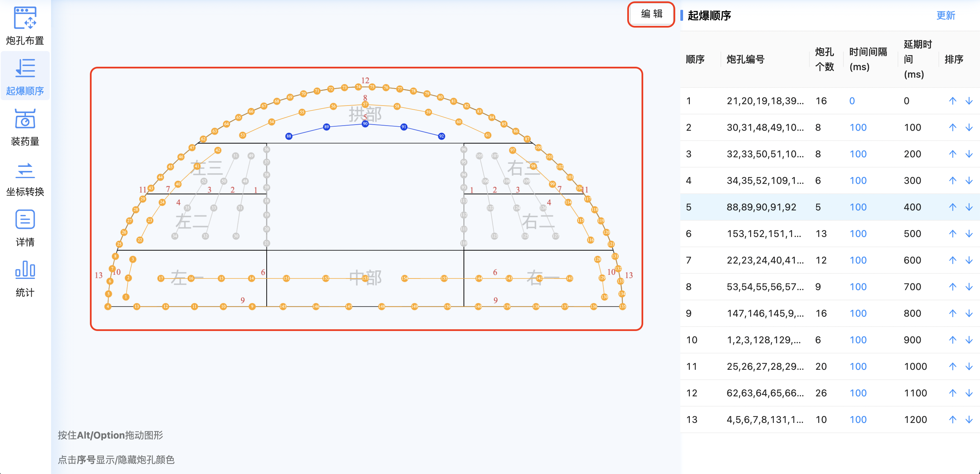This screenshot has width=980, height=474.
Task: Click blue blast hole 88 in diagram
Action: (x=289, y=136)
